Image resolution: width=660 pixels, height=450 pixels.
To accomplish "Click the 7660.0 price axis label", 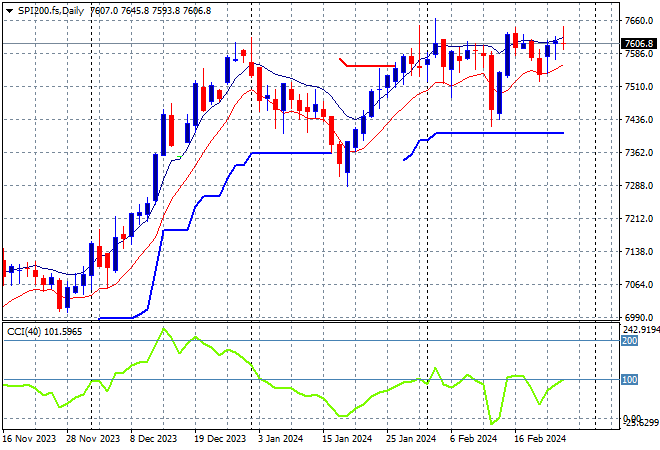I will 638,21.
